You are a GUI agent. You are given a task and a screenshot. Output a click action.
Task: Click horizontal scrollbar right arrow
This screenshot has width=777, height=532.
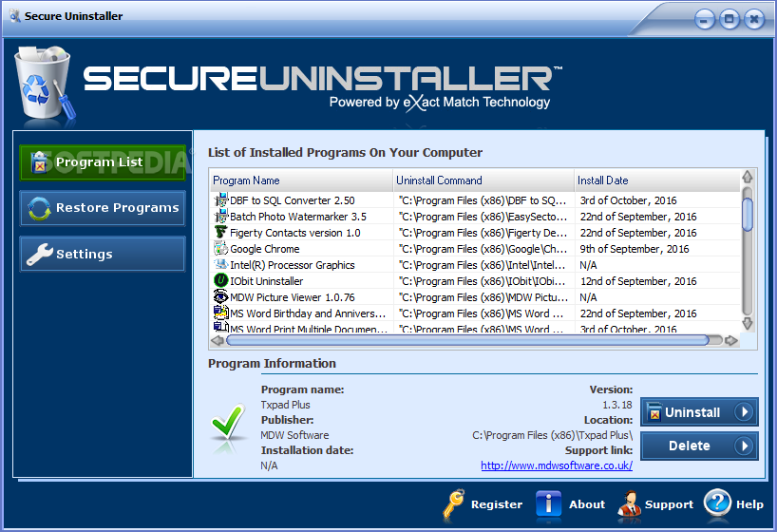click(730, 340)
